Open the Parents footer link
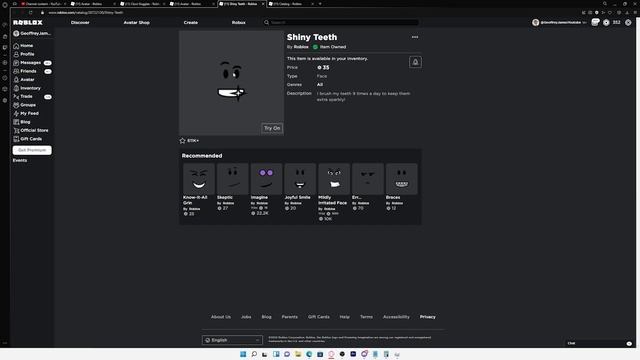The height and width of the screenshot is (360, 640). coord(290,317)
